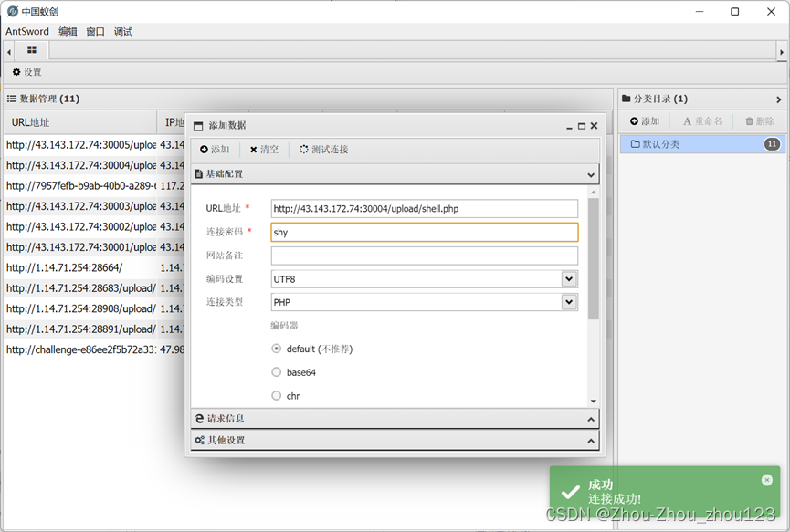Open the 调试 menu
Screen dimensions: 790x532
[123, 31]
